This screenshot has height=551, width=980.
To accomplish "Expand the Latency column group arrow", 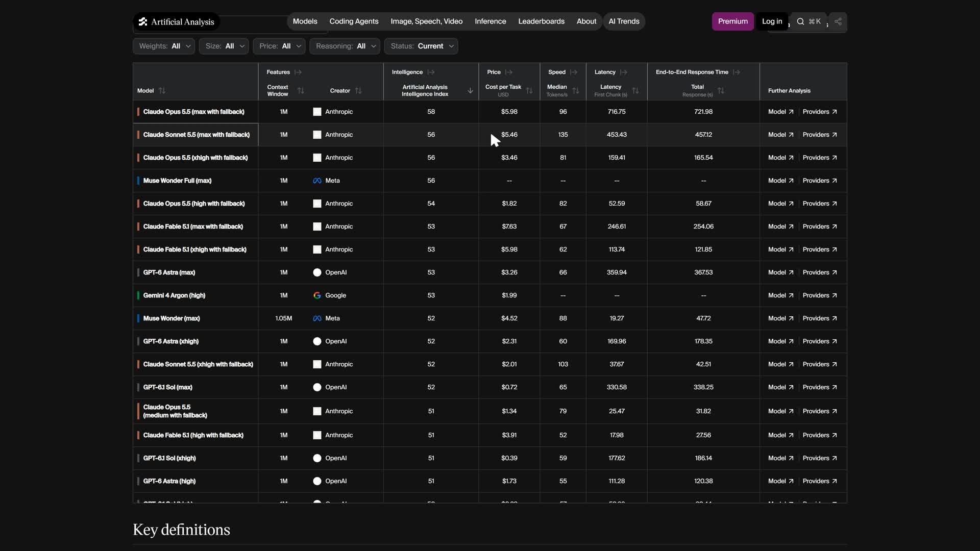I will pos(624,72).
